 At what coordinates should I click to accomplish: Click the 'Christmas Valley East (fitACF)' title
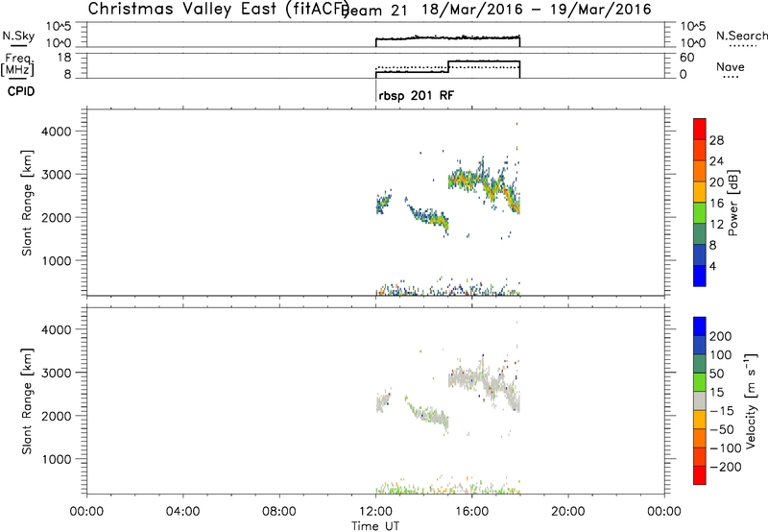(219, 9)
